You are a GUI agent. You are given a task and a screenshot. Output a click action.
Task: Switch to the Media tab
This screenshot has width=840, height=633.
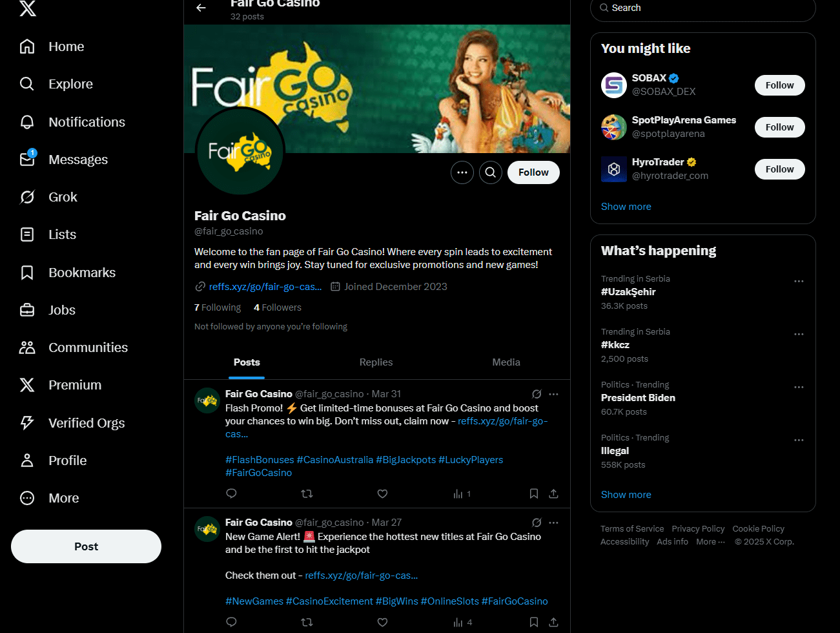506,362
